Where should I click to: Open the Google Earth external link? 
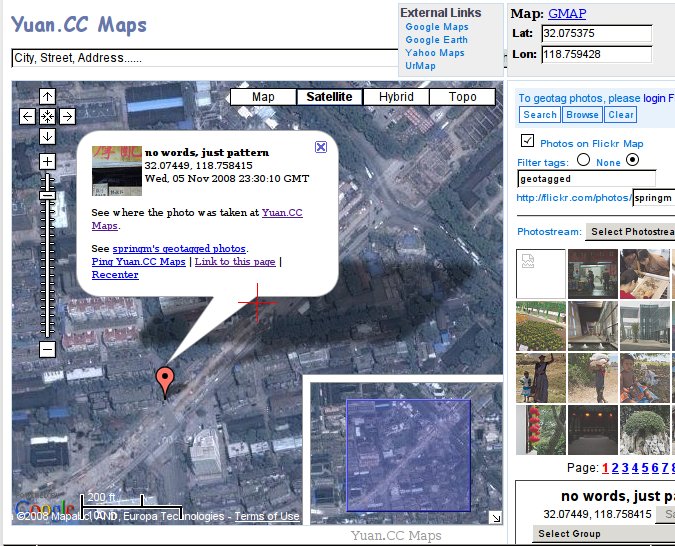[x=436, y=40]
